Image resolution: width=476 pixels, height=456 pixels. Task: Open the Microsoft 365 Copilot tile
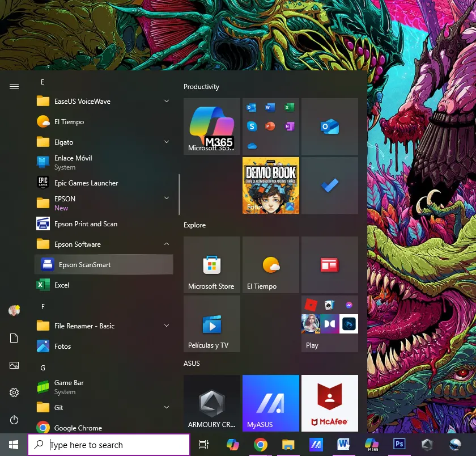[212, 126]
